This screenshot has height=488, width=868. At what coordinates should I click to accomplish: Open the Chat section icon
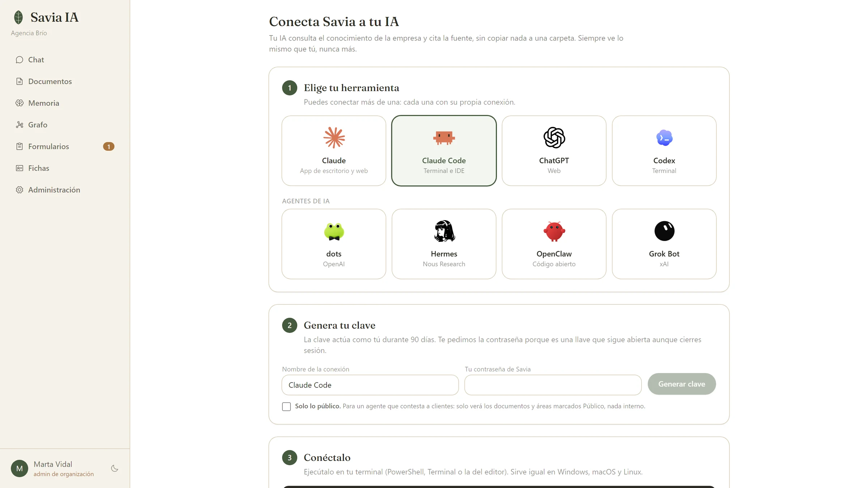coord(20,60)
